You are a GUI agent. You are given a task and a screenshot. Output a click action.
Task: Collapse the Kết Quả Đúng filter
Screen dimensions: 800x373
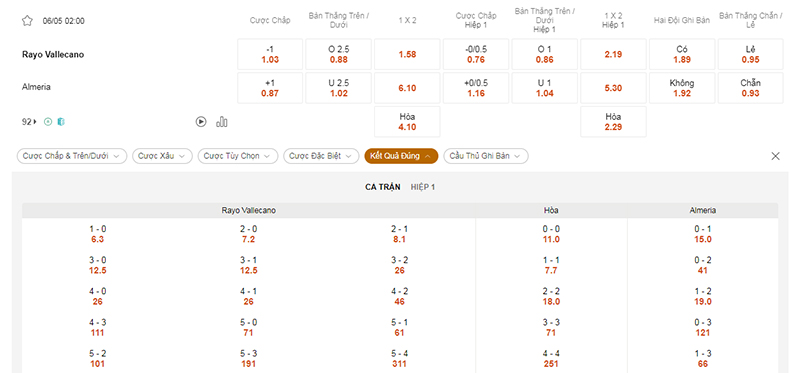[402, 156]
